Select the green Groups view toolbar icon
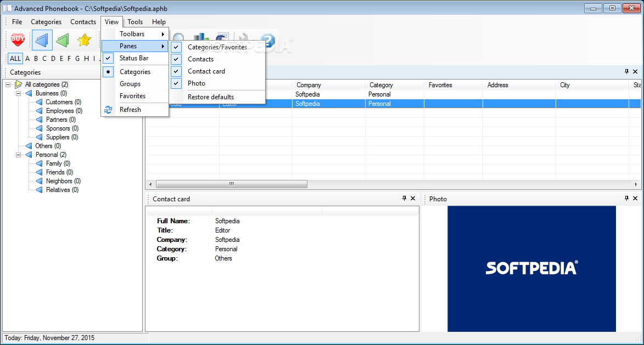This screenshot has height=345, width=644. click(63, 40)
